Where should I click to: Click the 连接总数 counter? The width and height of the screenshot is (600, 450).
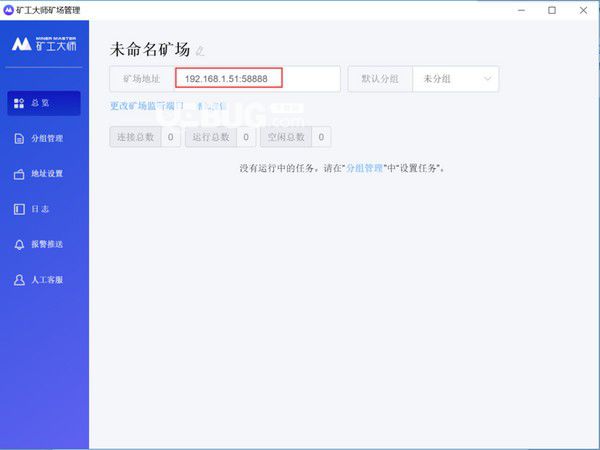[x=145, y=137]
